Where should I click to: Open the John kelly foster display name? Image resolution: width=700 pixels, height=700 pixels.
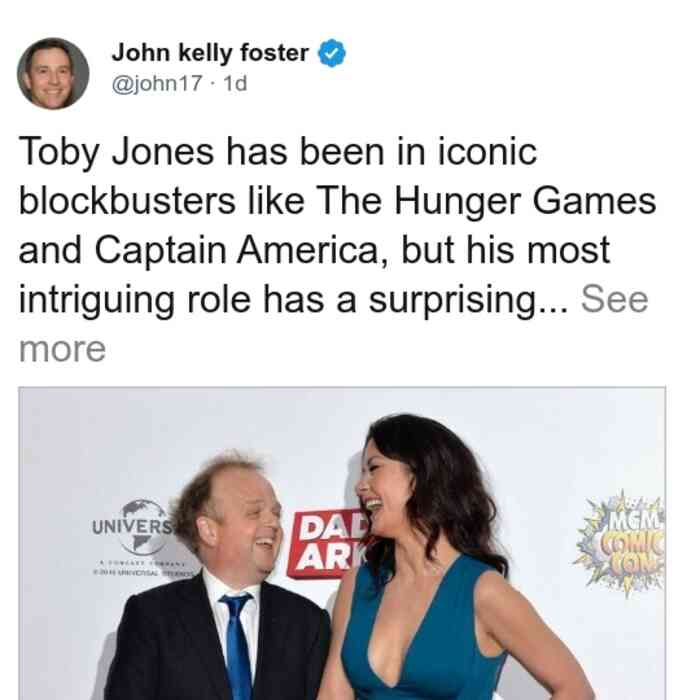[x=210, y=53]
